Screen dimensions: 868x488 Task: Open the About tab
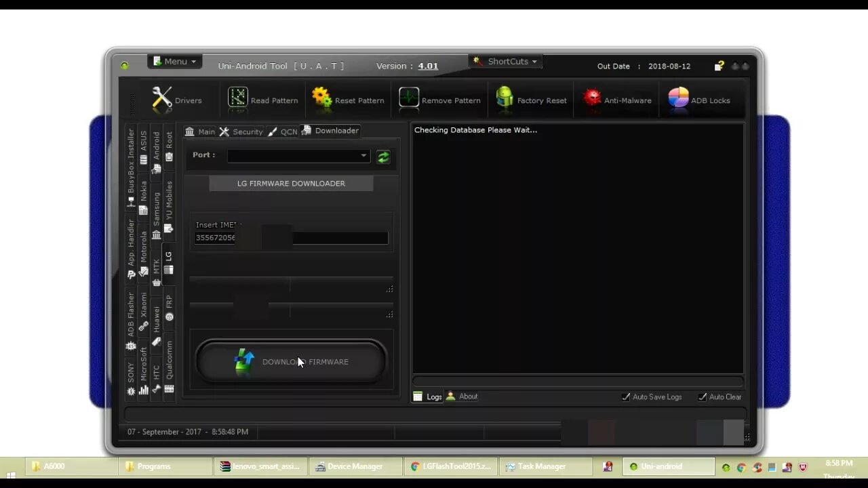pos(462,396)
